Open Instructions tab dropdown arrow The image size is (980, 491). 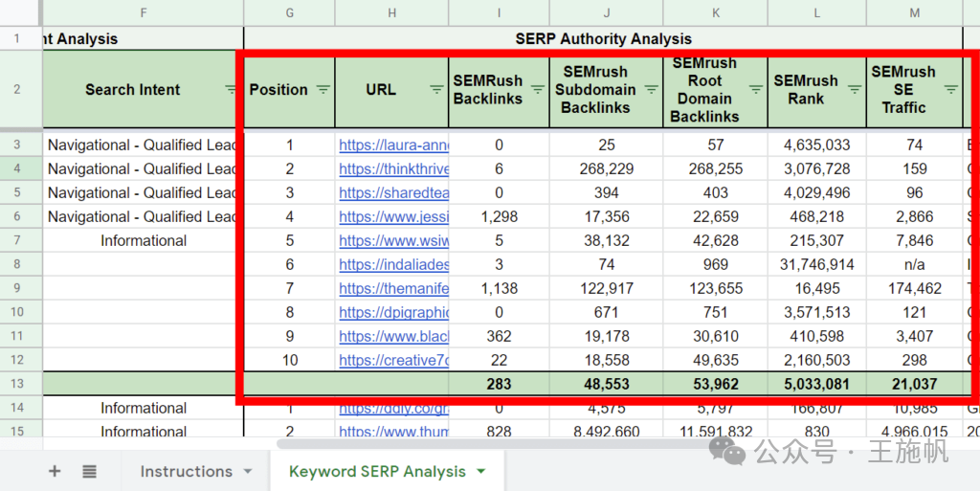point(248,471)
